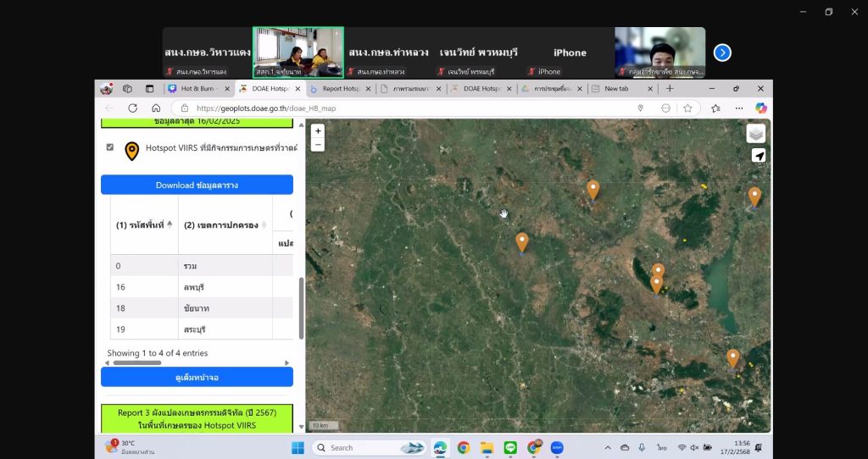The width and height of the screenshot is (868, 459).
Task: Click the hotspot pin at top center of map
Action: coord(593,190)
